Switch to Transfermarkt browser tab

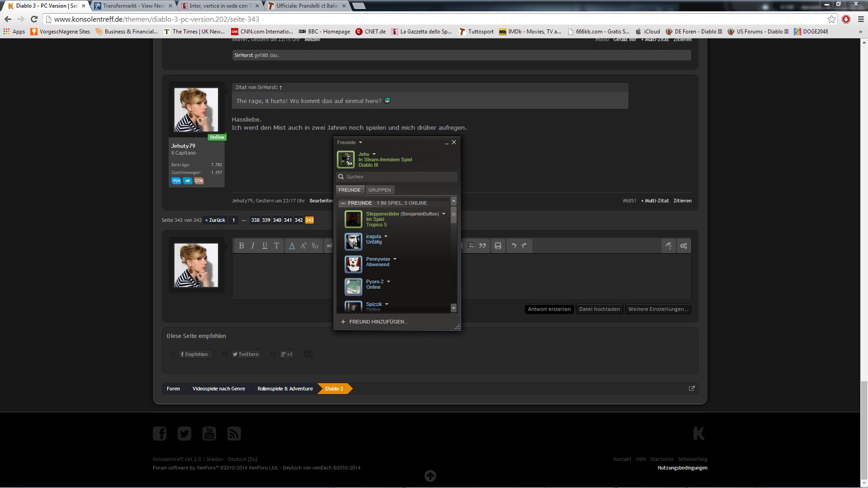click(133, 6)
